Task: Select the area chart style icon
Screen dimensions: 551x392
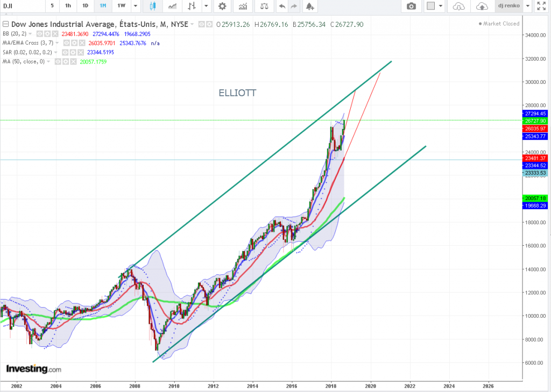Action: 172,6
